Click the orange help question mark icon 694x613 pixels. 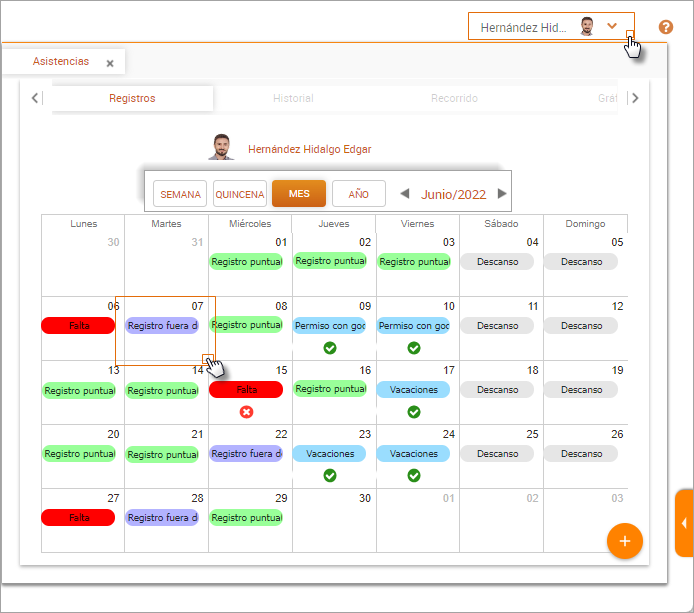tap(666, 27)
